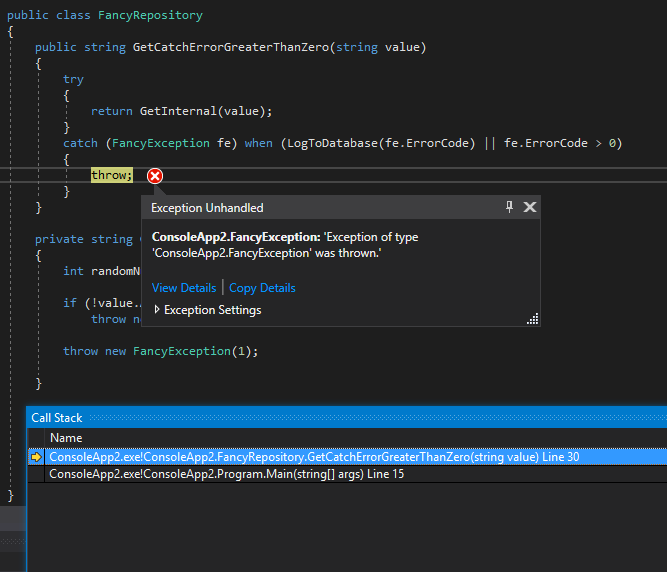667x572 pixels.
Task: Click the yellow current-frame arrow in Call Stack
Action: (37, 457)
